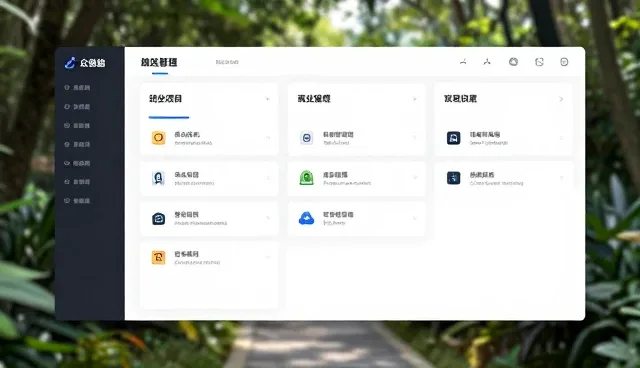Select the second sidebar menu entry
640x368 pixels.
pos(77,106)
